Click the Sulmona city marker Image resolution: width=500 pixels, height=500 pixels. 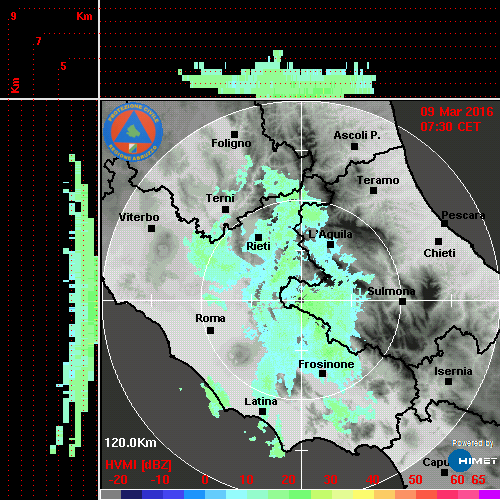(x=403, y=302)
